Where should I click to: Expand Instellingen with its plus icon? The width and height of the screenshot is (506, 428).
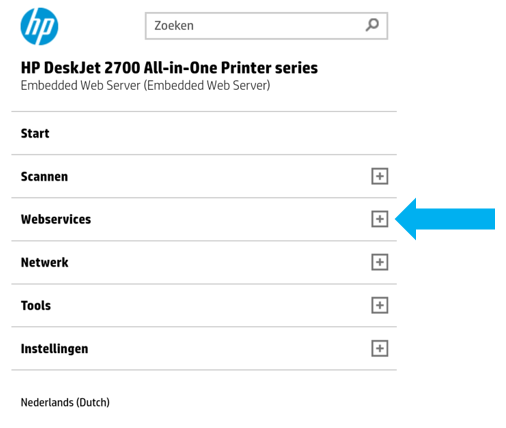[x=380, y=348]
